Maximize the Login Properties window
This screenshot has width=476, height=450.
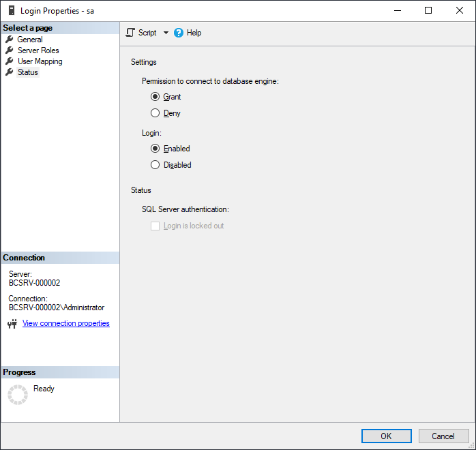click(428, 11)
